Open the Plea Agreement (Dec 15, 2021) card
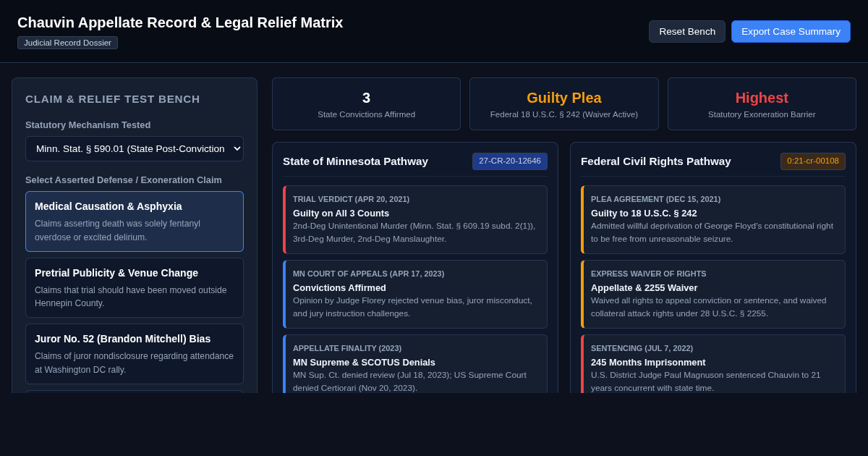The width and height of the screenshot is (868, 456). pyautogui.click(x=713, y=220)
